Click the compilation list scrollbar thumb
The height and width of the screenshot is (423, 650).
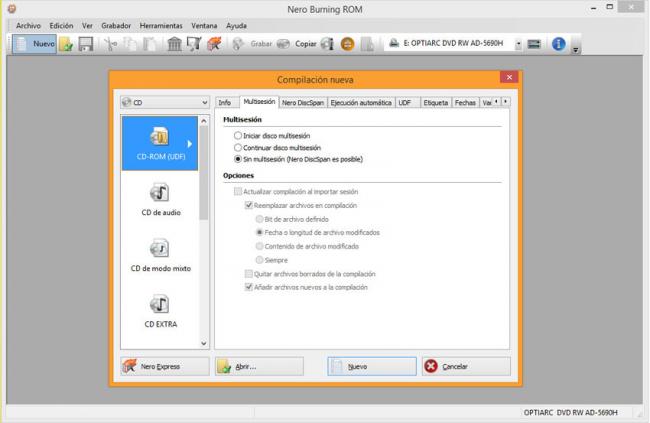(204, 173)
